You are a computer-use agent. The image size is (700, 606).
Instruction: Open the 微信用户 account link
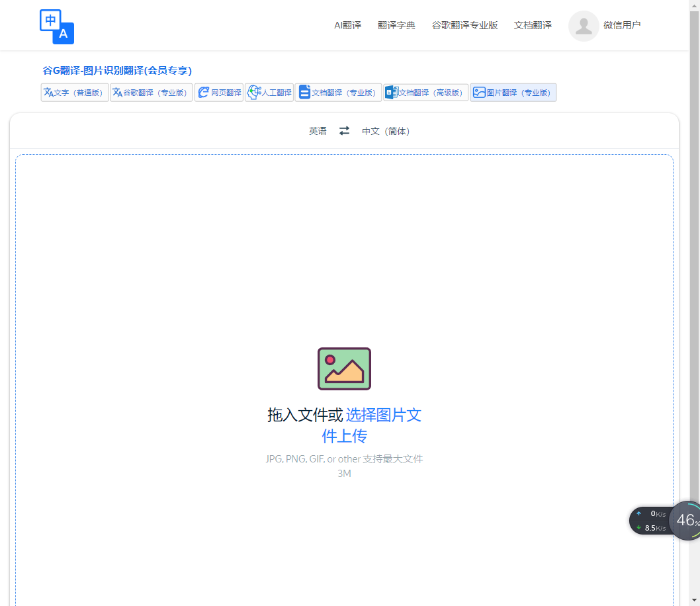622,25
